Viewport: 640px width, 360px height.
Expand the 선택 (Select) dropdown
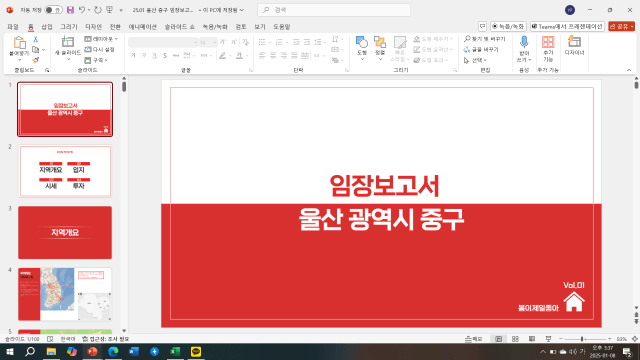pyautogui.click(x=475, y=60)
